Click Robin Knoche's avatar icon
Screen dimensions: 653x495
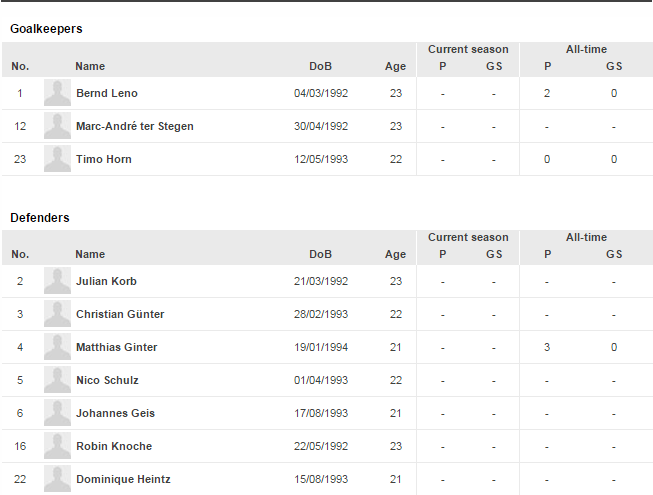coord(57,446)
